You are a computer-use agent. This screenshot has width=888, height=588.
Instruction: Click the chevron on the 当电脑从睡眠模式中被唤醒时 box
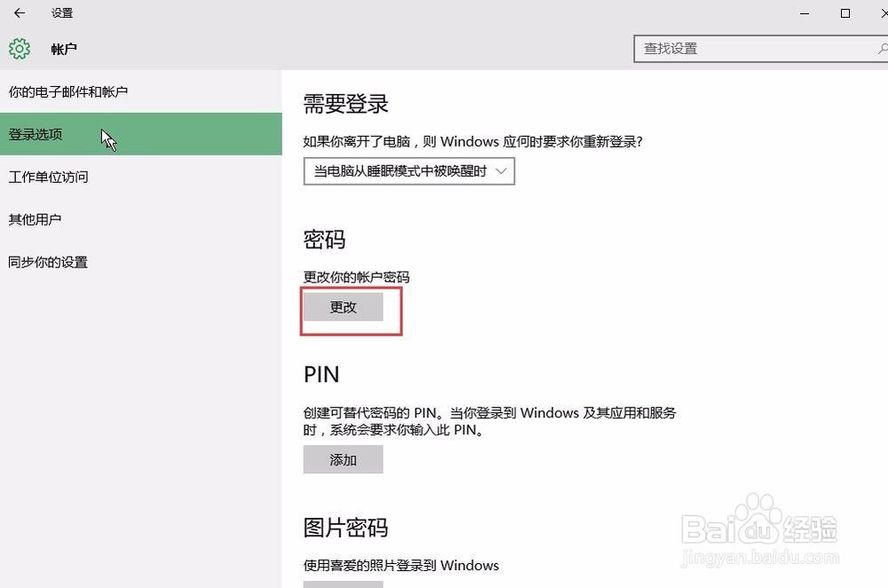coord(503,171)
